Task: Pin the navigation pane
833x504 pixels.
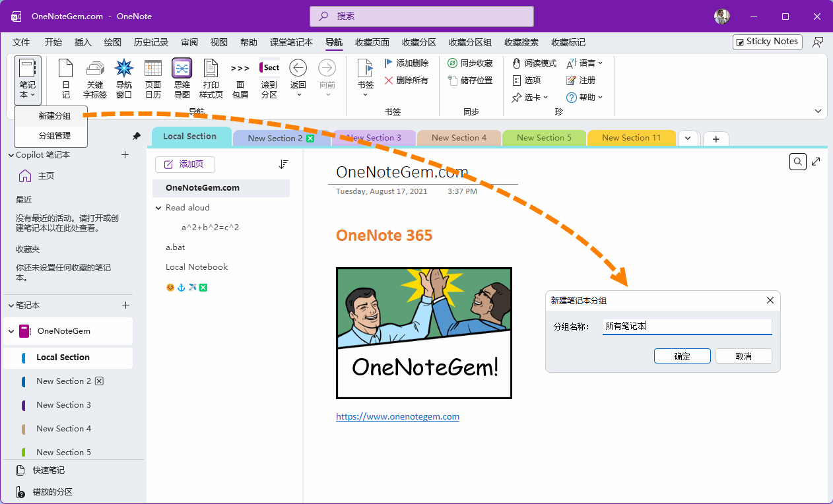Action: pyautogui.click(x=137, y=136)
